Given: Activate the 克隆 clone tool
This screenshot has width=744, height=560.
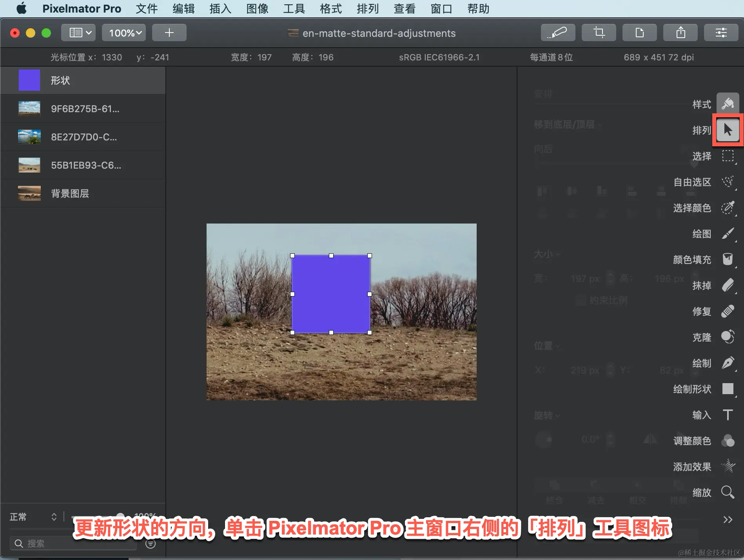Looking at the screenshot, I should tap(728, 337).
